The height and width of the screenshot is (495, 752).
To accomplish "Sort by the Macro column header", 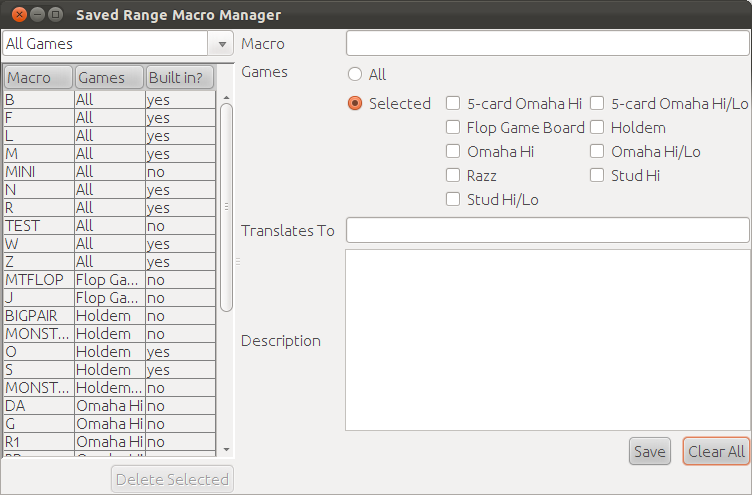I will click(38, 78).
